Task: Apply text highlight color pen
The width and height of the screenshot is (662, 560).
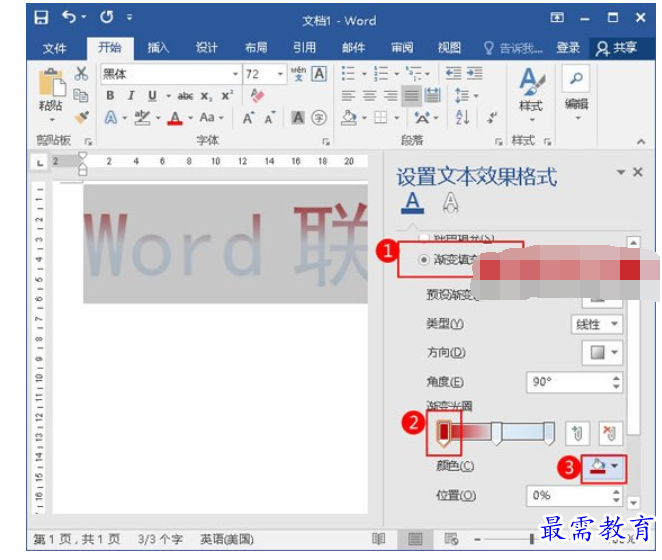Action: point(142,117)
